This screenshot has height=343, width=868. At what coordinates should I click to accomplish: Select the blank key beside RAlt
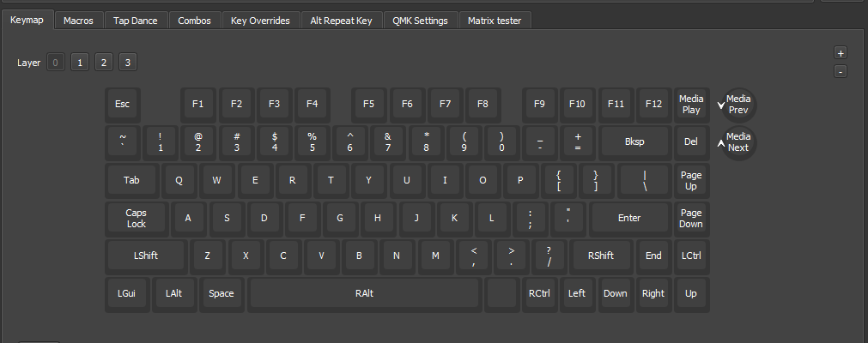click(501, 293)
